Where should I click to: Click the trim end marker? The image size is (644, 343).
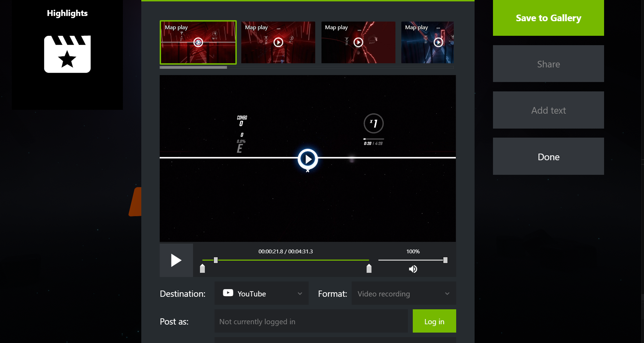[369, 268]
